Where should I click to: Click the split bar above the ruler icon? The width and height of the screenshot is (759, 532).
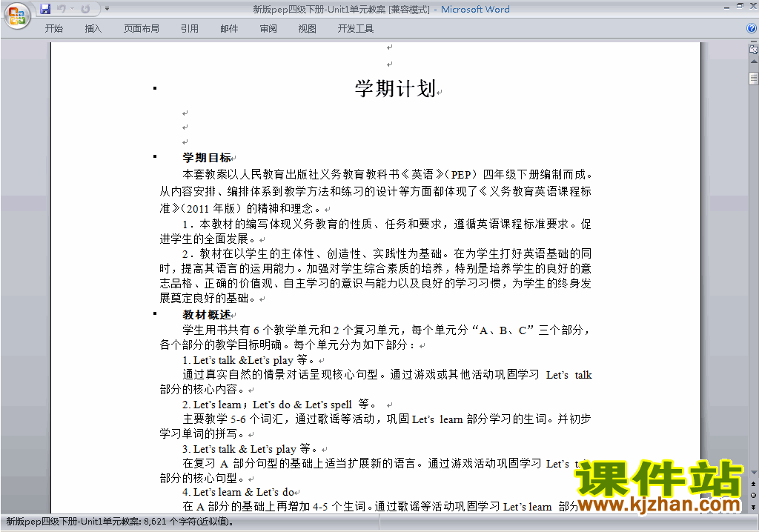(753, 42)
